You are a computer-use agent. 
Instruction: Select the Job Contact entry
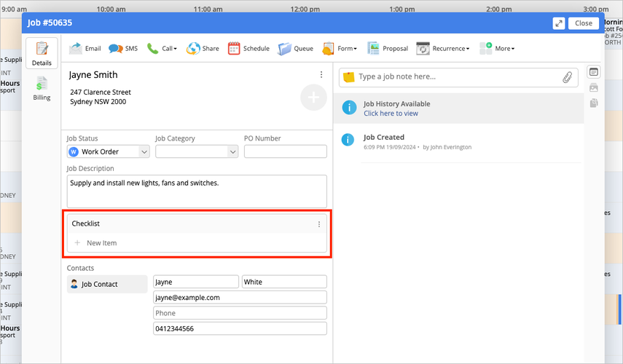[107, 284]
